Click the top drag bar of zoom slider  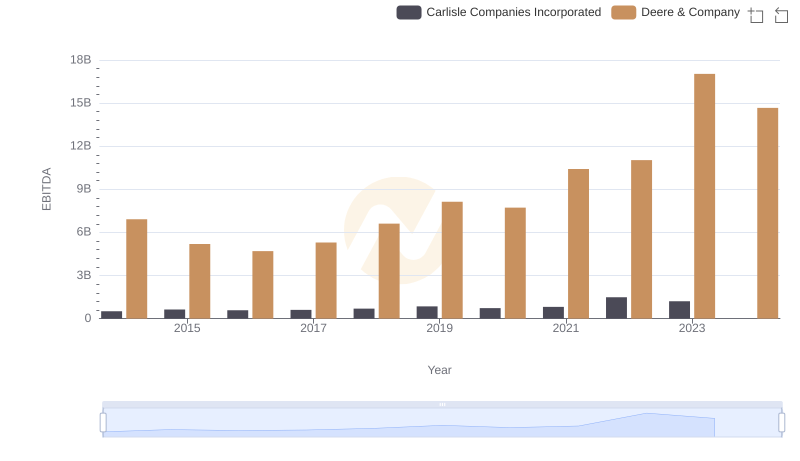[442, 405]
